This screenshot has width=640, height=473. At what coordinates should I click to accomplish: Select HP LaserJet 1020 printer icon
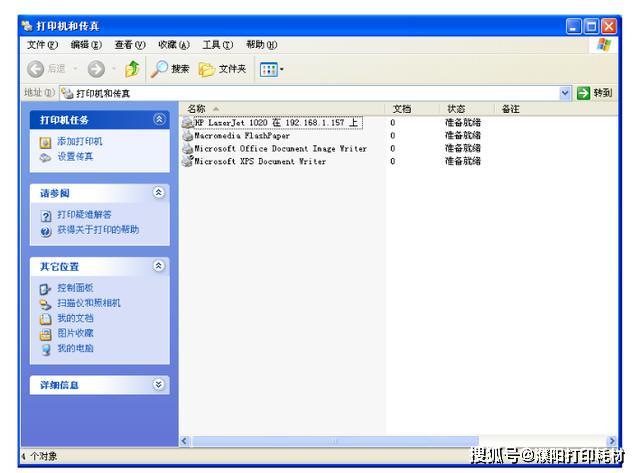point(187,122)
